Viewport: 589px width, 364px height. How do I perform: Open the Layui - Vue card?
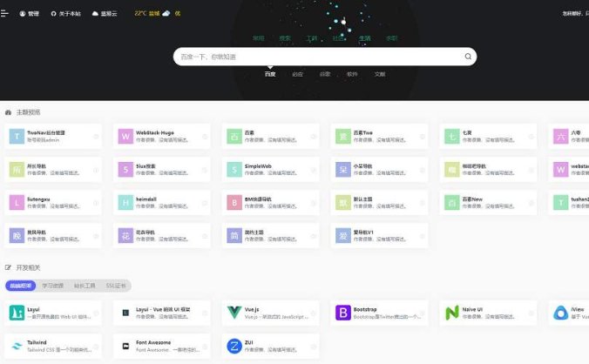161,313
